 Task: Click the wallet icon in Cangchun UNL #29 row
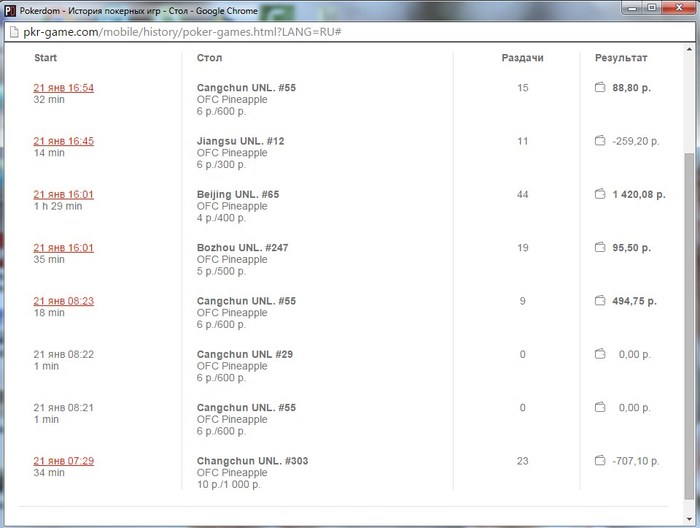point(600,354)
